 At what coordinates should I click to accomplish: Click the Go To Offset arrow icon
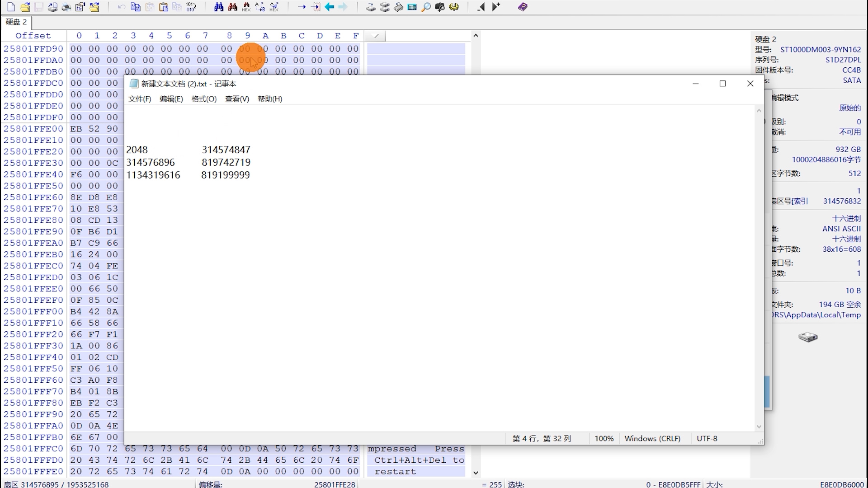[302, 7]
